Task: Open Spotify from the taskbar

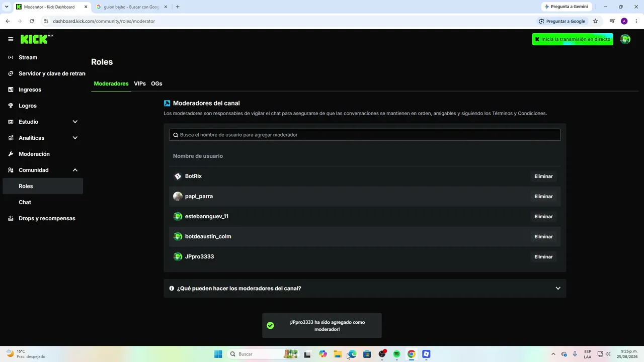Action: point(396,354)
